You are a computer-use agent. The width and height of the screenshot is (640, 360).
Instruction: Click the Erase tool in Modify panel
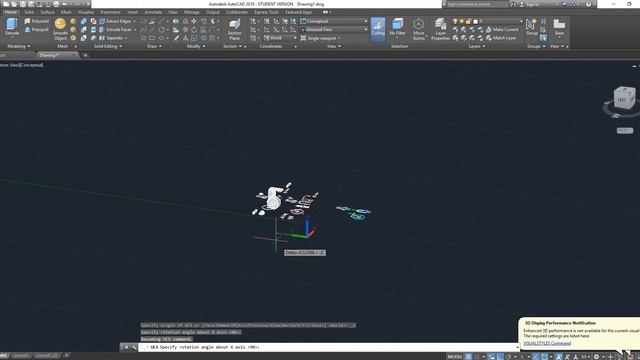pos(176,38)
